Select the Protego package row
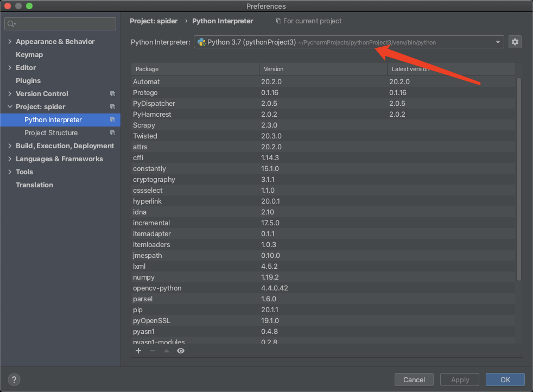This screenshot has width=533, height=392. click(323, 92)
